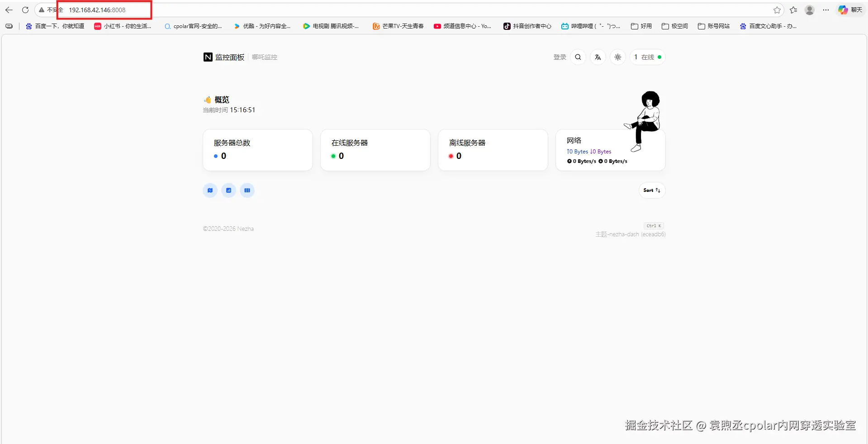The width and height of the screenshot is (868, 444).
Task: Open the 百度一下,你就知道 bookmark
Action: point(55,26)
